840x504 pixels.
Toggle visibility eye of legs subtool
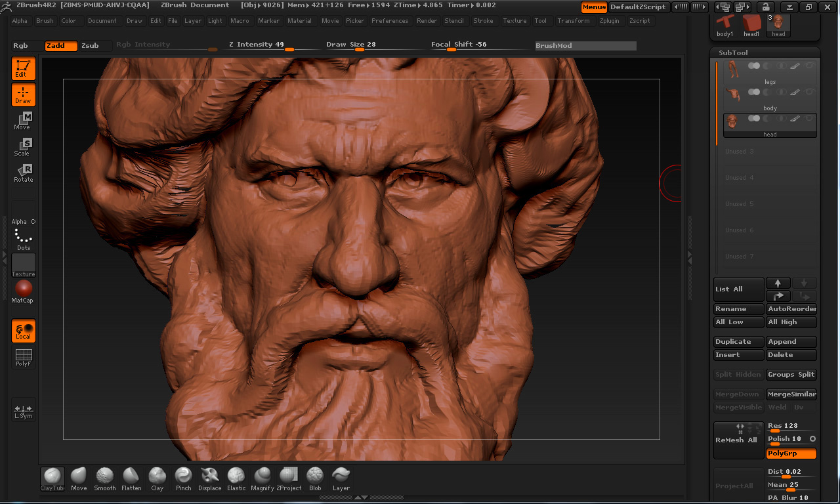pos(809,66)
